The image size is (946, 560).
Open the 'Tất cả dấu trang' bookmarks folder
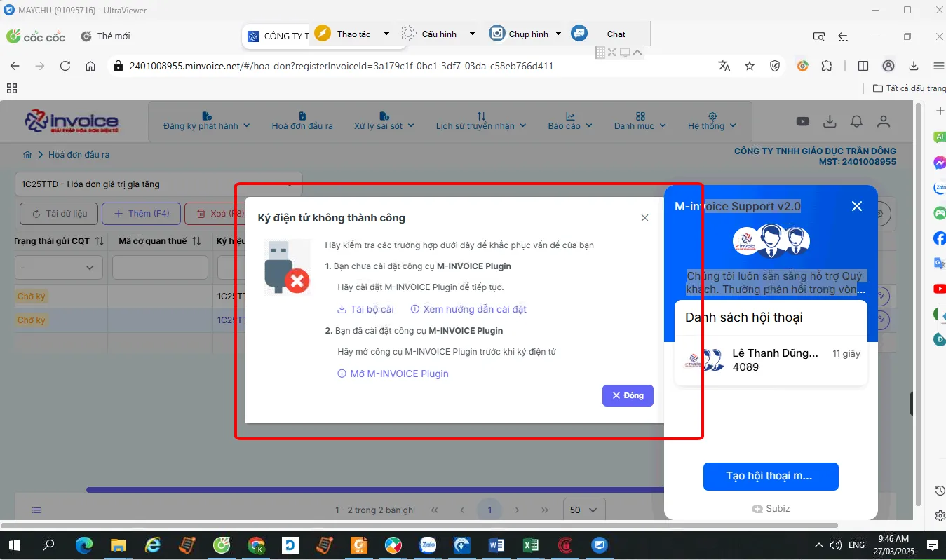(909, 88)
